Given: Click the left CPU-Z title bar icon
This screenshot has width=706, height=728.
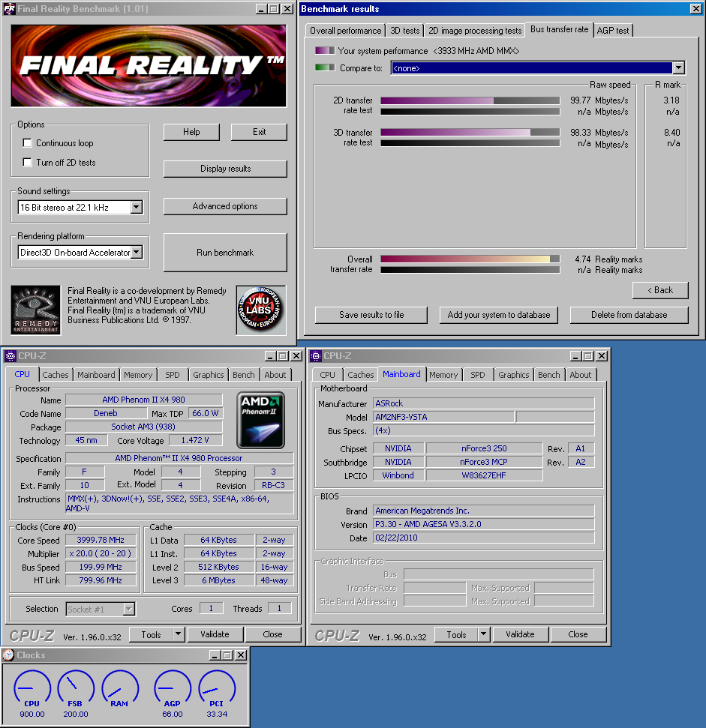Looking at the screenshot, I should click(x=11, y=356).
